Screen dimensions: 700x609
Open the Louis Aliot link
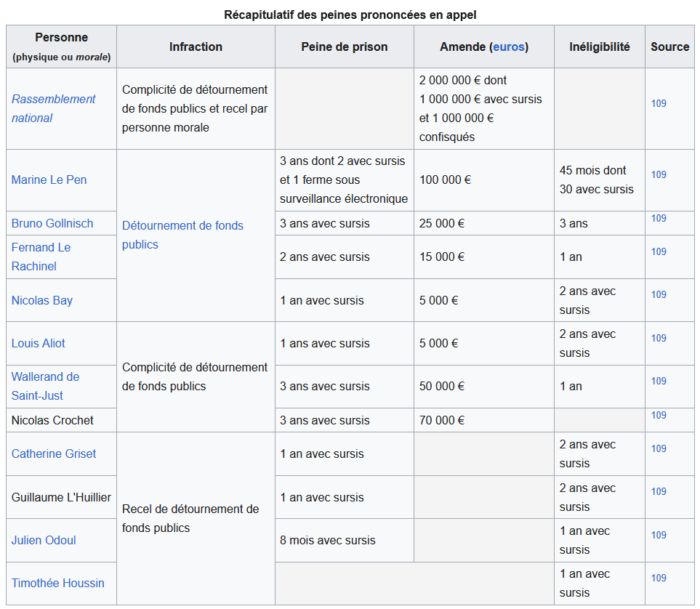pos(39,343)
